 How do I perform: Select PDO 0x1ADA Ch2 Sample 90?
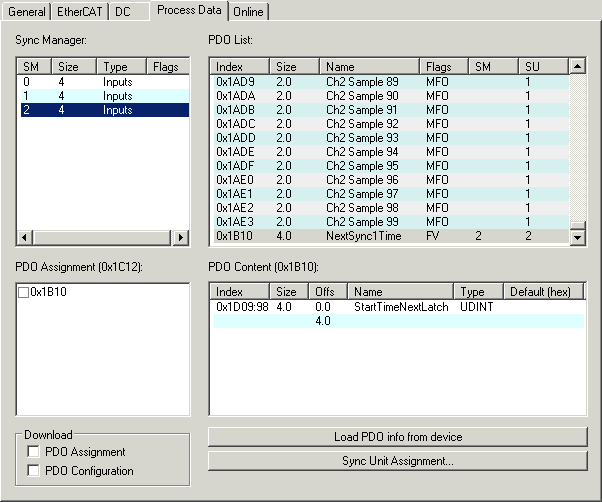pyautogui.click(x=391, y=96)
